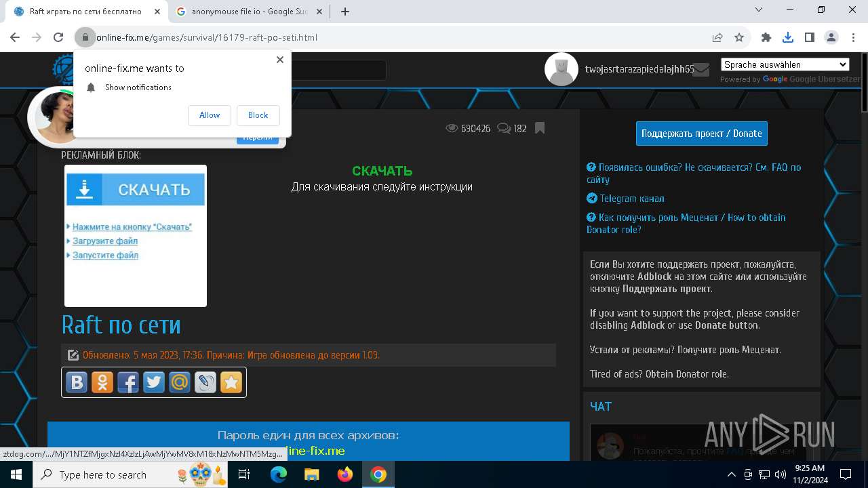Open the private messages envelope icon
The image size is (868, 488).
pos(701,69)
